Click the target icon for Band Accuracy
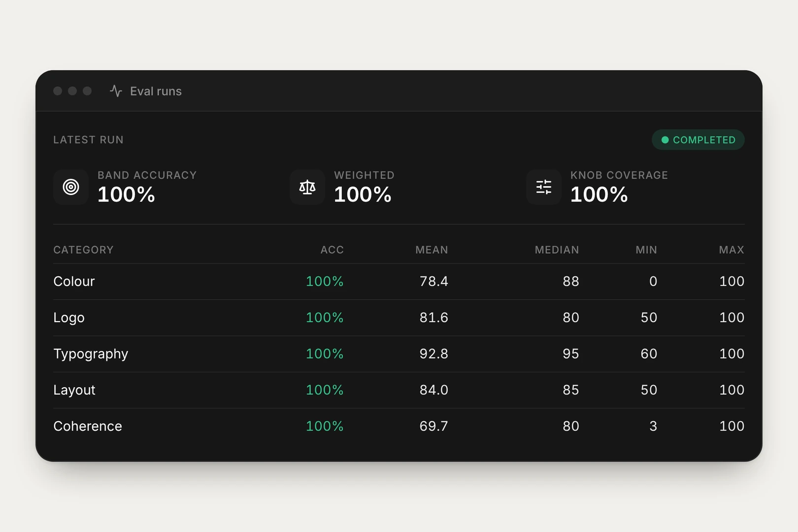The image size is (798, 532). coord(71,187)
